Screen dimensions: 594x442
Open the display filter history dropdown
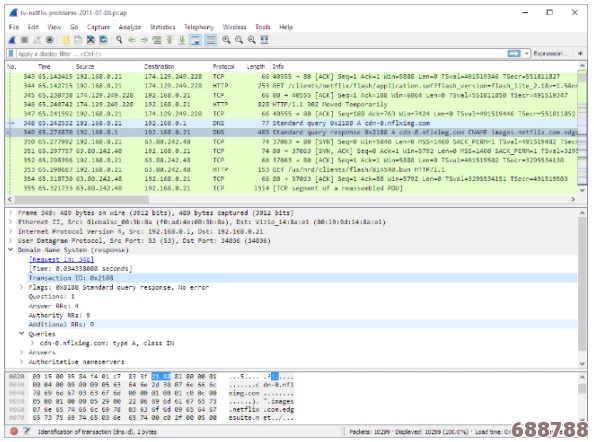pos(527,54)
